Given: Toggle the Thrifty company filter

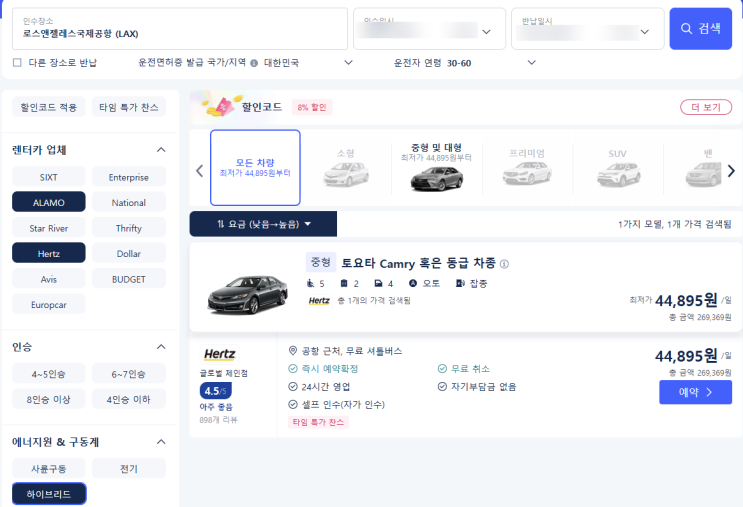Looking at the screenshot, I should (x=128, y=228).
